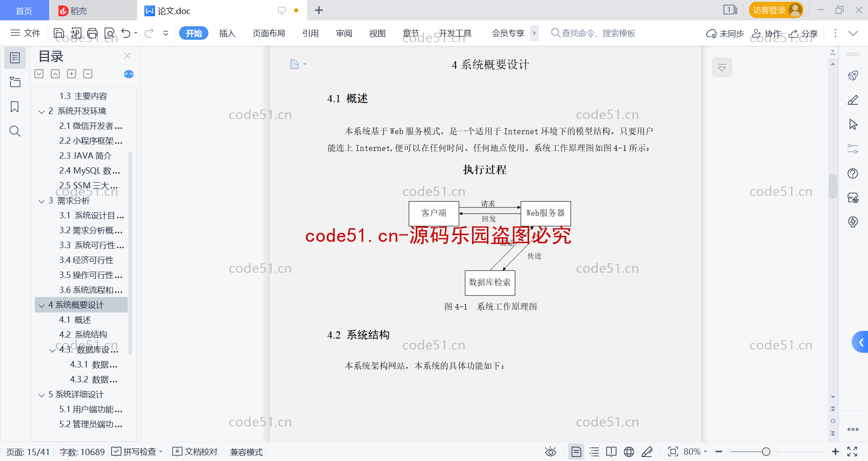Open the zoom 80% dropdown

tap(695, 452)
